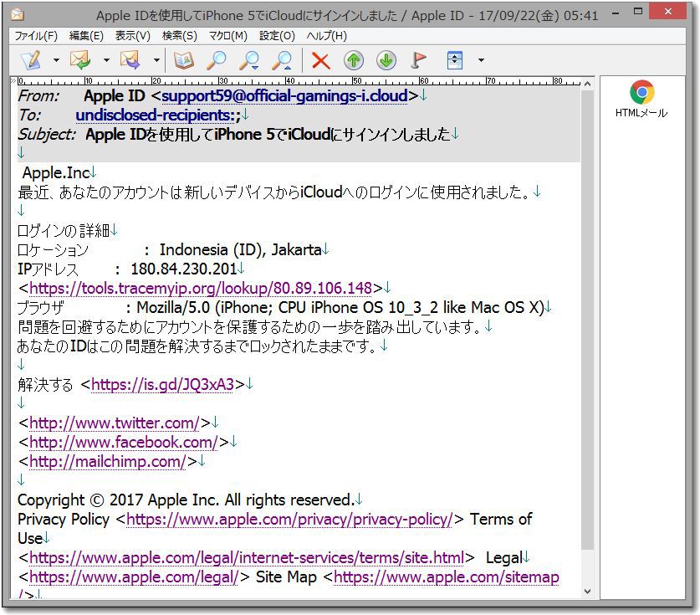This screenshot has height=615, width=700.
Task: Click the mail envelope title bar icon
Action: (x=18, y=15)
